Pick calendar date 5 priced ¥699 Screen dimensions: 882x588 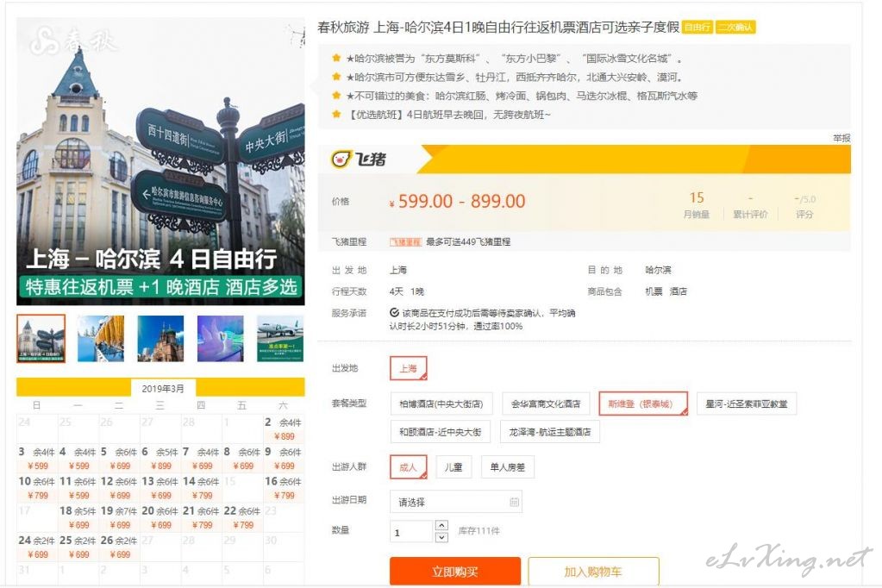pos(119,459)
